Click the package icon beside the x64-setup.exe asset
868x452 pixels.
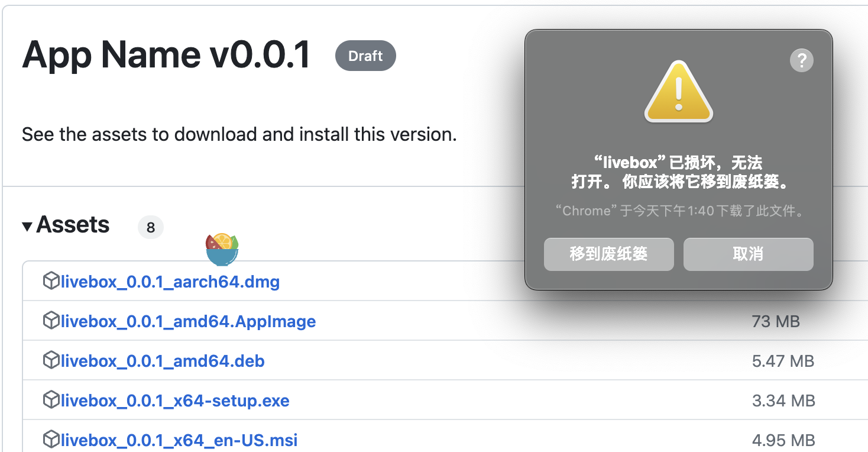[x=51, y=399]
